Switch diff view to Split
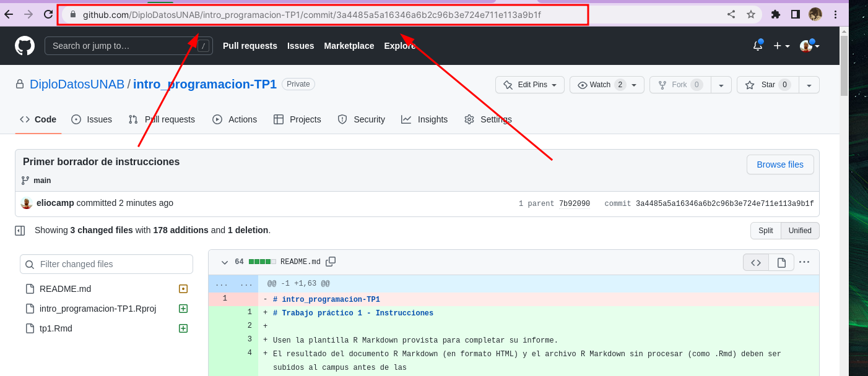The width and height of the screenshot is (868, 376). pos(766,231)
